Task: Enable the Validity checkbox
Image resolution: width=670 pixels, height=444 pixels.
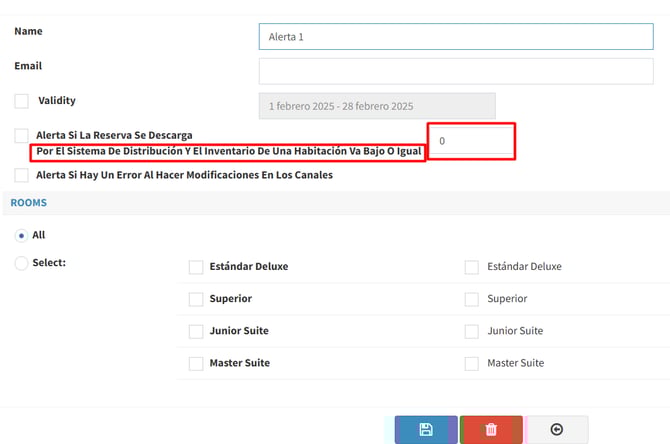Action: [21, 101]
